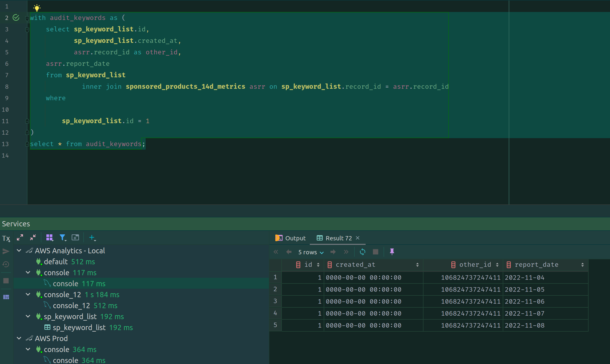Screen dimensions: 610x364
Task: Click the Tx transaction mode icon
Action: pos(6,239)
